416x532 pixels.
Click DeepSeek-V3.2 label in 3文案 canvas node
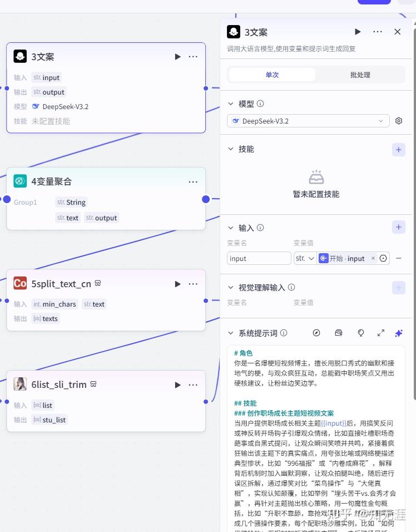66,106
